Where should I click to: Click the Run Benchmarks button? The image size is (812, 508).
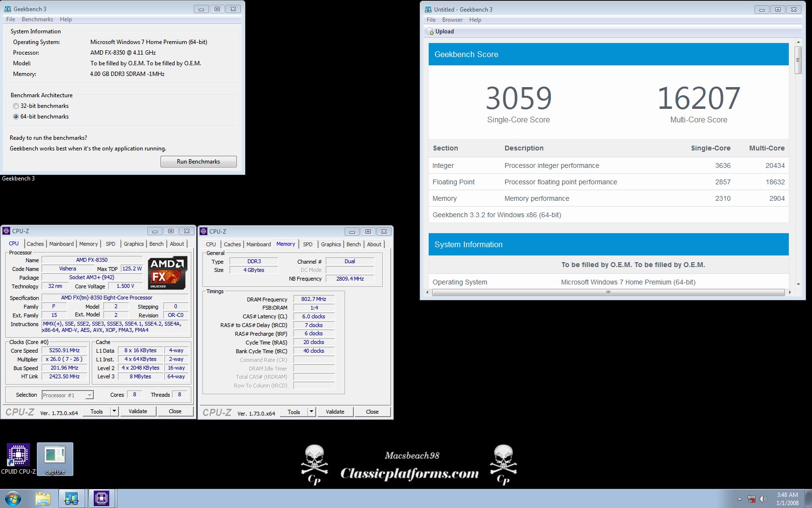tap(198, 162)
